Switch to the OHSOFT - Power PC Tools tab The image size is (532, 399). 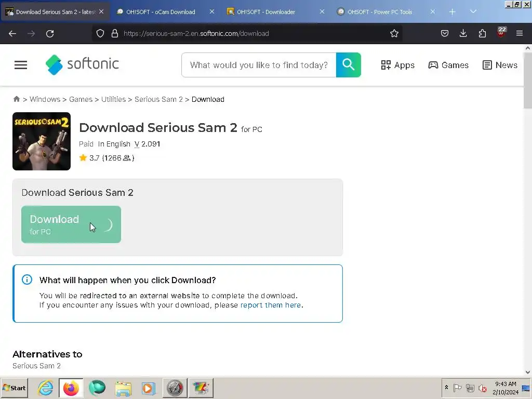[380, 12]
